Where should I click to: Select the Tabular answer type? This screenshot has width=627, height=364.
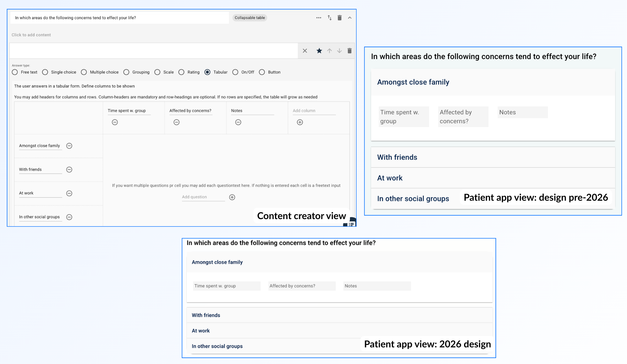coord(208,72)
